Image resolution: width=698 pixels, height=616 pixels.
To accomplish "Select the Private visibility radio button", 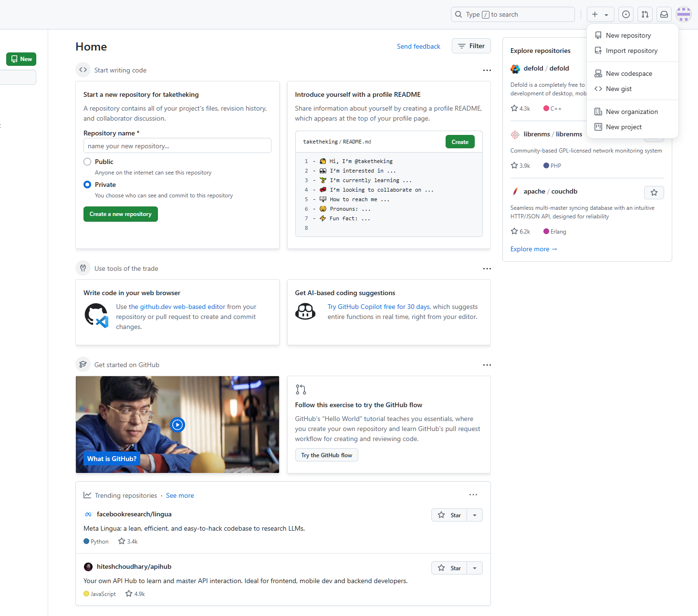I will (x=87, y=185).
